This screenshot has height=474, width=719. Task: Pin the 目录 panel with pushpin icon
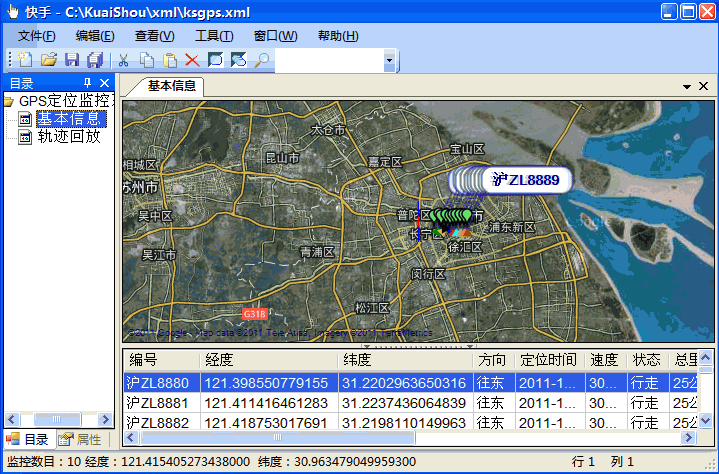87,83
